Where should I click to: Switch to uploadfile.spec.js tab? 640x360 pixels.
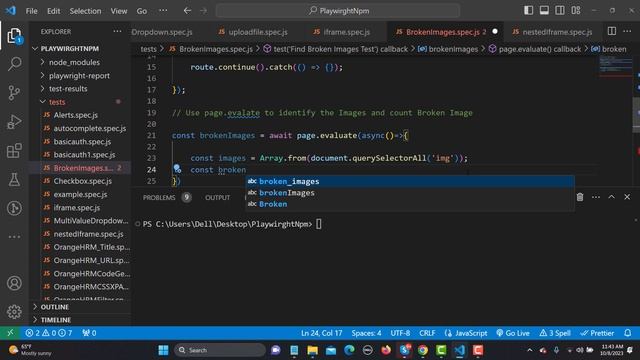[252, 32]
